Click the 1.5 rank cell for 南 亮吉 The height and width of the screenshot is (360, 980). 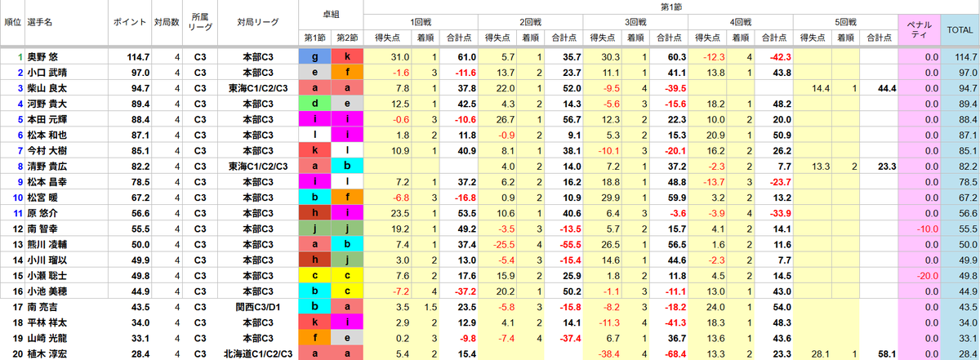pos(426,308)
